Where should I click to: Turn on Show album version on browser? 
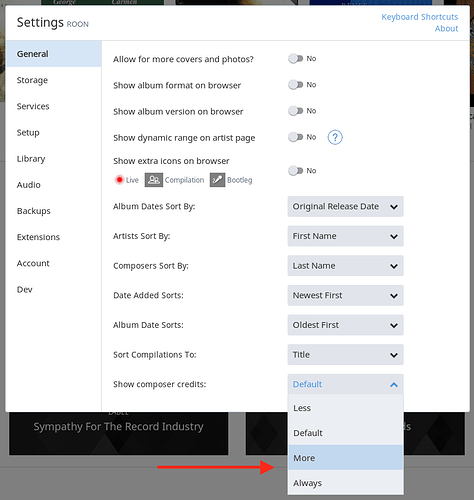pyautogui.click(x=296, y=111)
